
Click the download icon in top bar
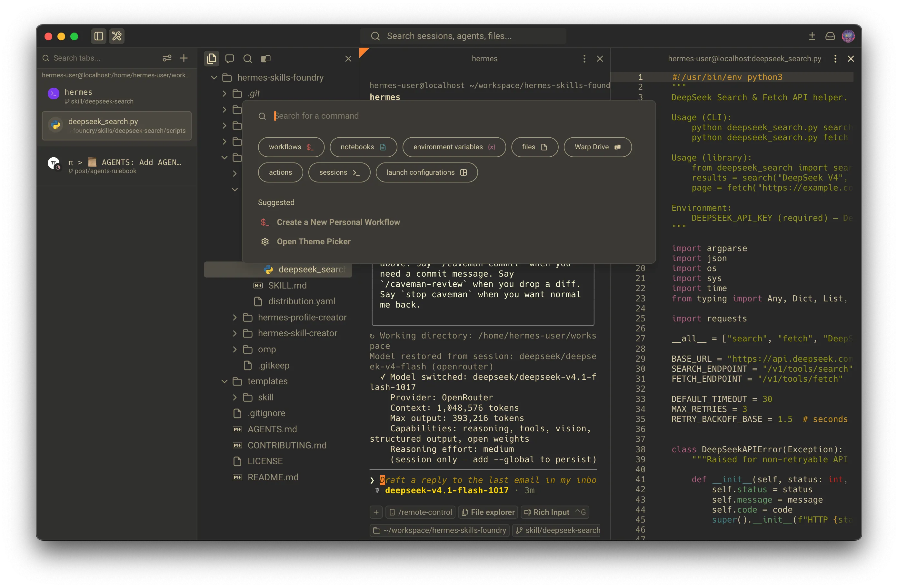click(x=812, y=36)
